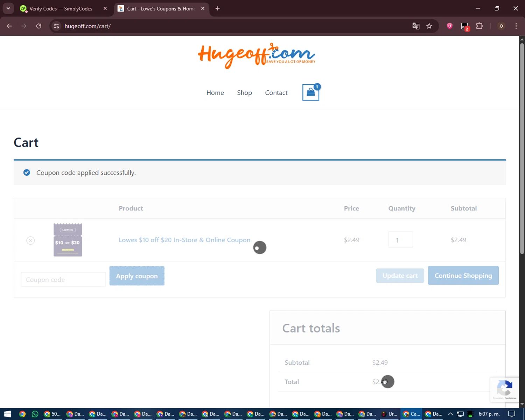Go back to the previous page
Viewport: 525px width, 420px height.
(x=9, y=26)
